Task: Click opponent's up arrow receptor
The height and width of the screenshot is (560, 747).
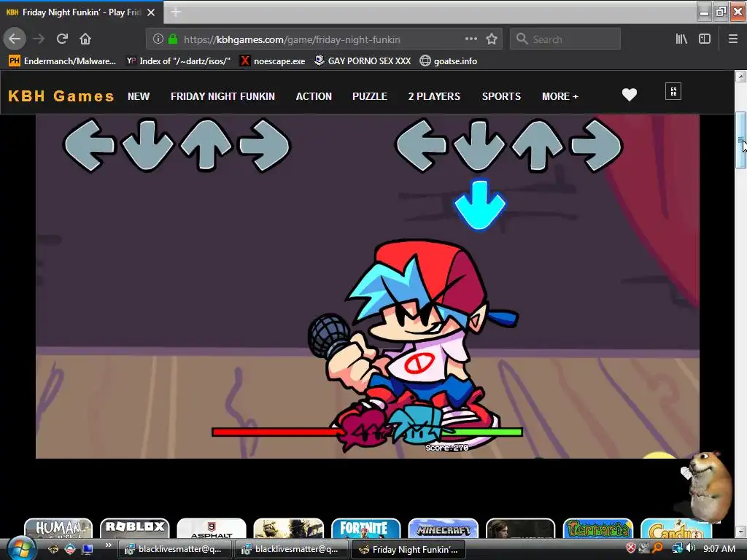Action: (206, 145)
